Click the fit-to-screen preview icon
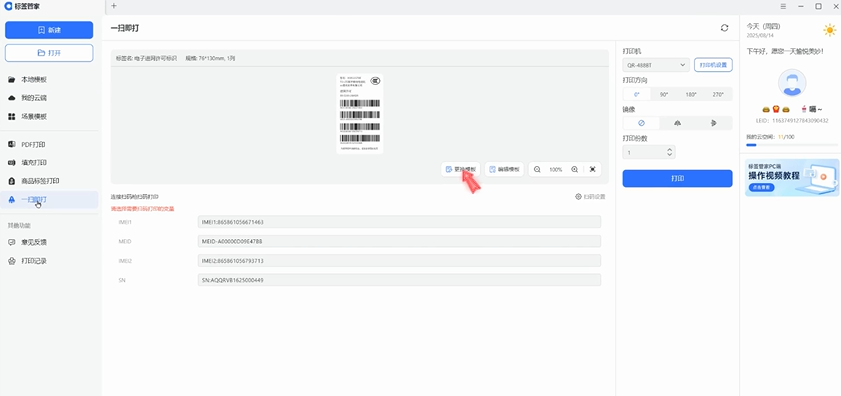 click(593, 169)
